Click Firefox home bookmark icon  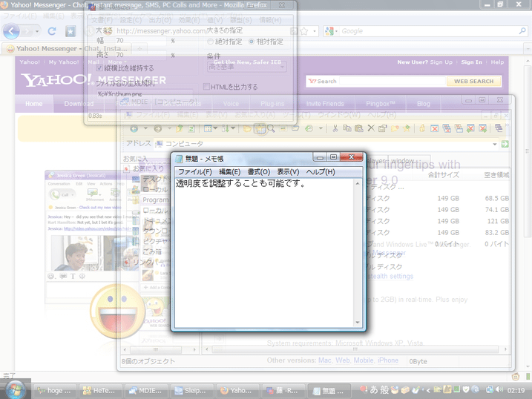click(x=70, y=32)
